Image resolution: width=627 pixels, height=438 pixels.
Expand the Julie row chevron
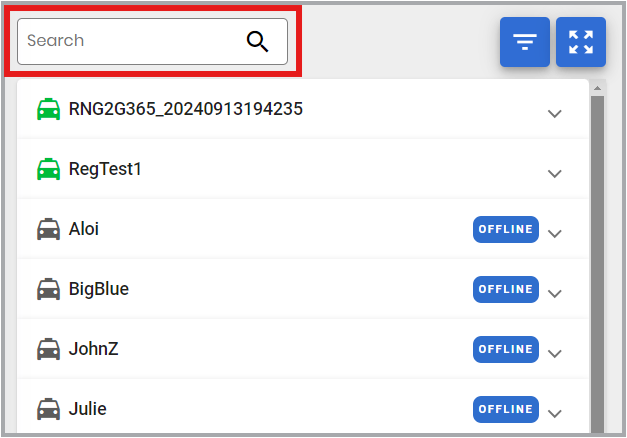[554, 414]
